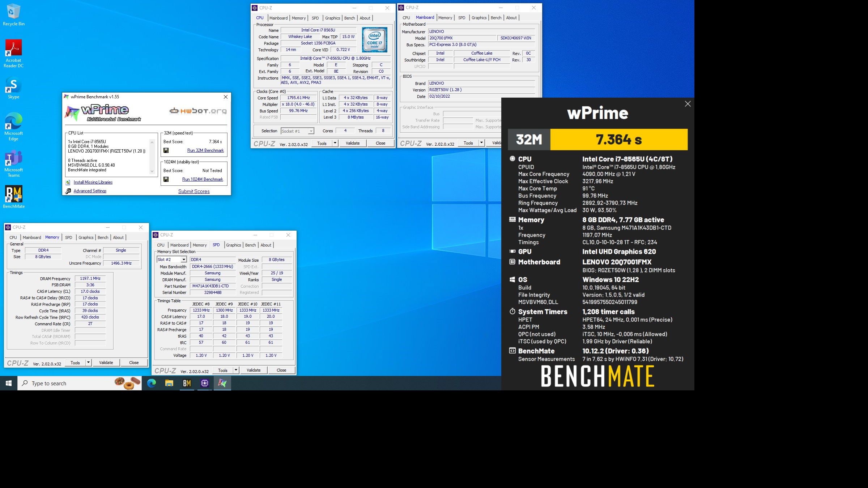Click Validate in CPU-Z CPU window

(353, 143)
